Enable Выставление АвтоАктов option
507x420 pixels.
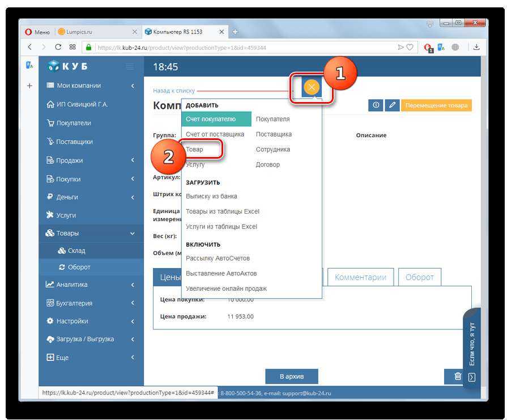coord(221,273)
